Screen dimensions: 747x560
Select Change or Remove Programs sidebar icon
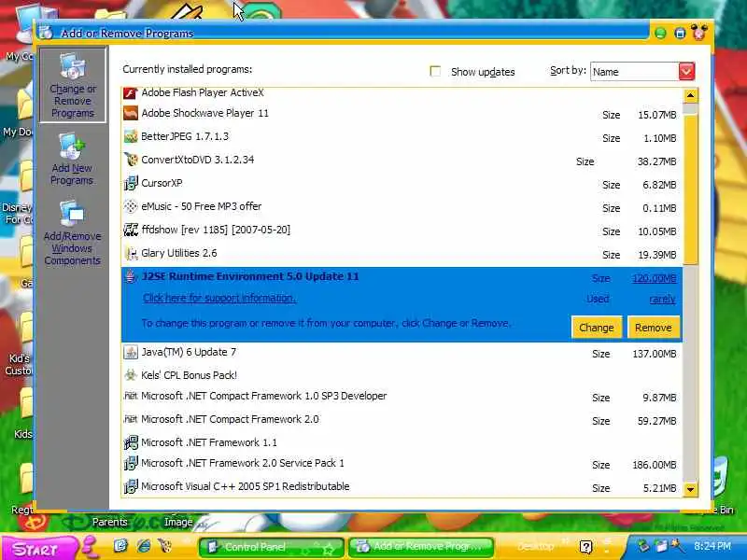pyautogui.click(x=73, y=85)
